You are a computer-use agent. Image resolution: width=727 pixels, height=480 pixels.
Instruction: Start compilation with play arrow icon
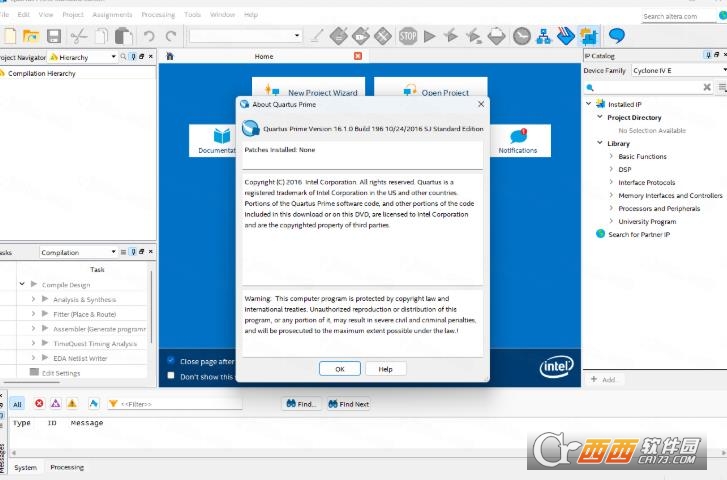430,36
